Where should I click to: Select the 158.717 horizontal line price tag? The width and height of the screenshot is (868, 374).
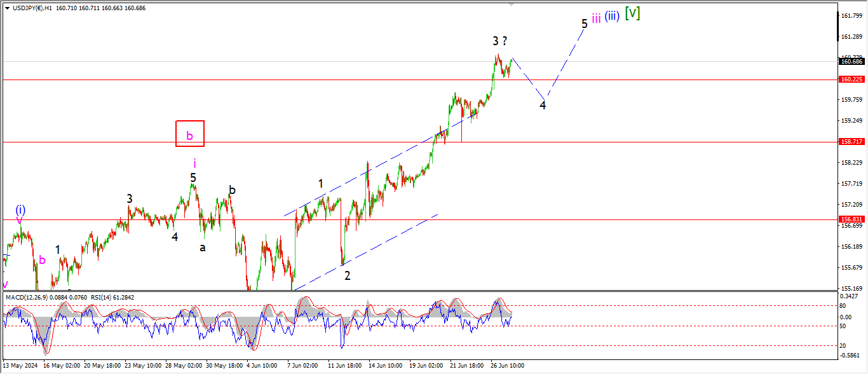851,142
